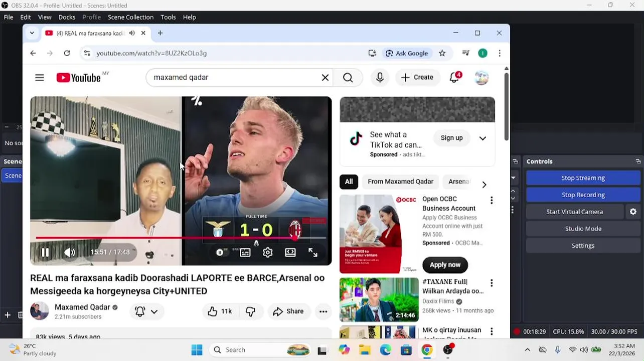Open Chrome three-dot menu
This screenshot has width=644, height=361.
point(500,53)
